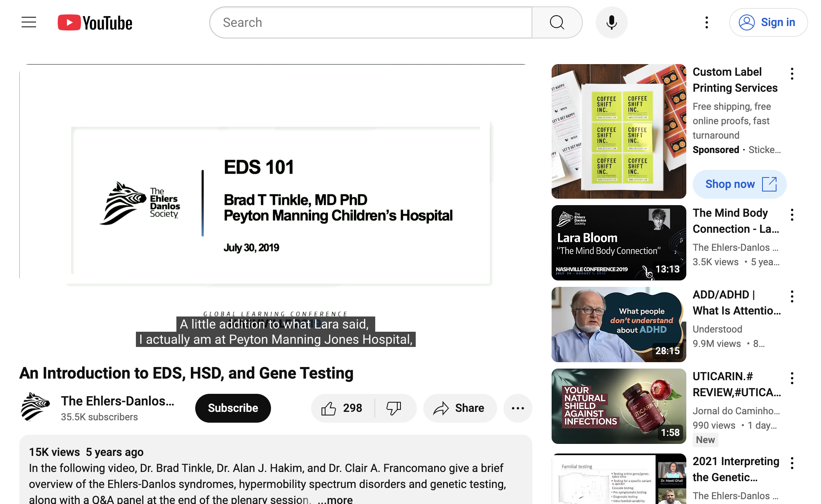
Task: Click the magnifying glass search icon
Action: [x=557, y=22]
